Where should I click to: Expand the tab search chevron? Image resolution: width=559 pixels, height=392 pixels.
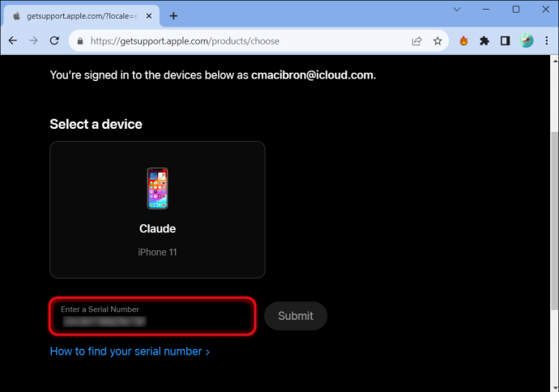click(457, 9)
